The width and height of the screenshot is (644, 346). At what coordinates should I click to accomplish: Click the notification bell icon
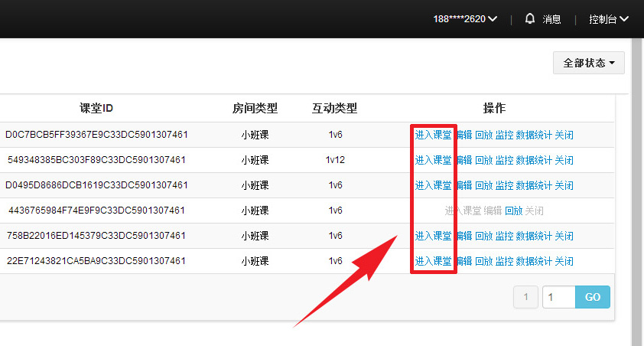(x=530, y=19)
